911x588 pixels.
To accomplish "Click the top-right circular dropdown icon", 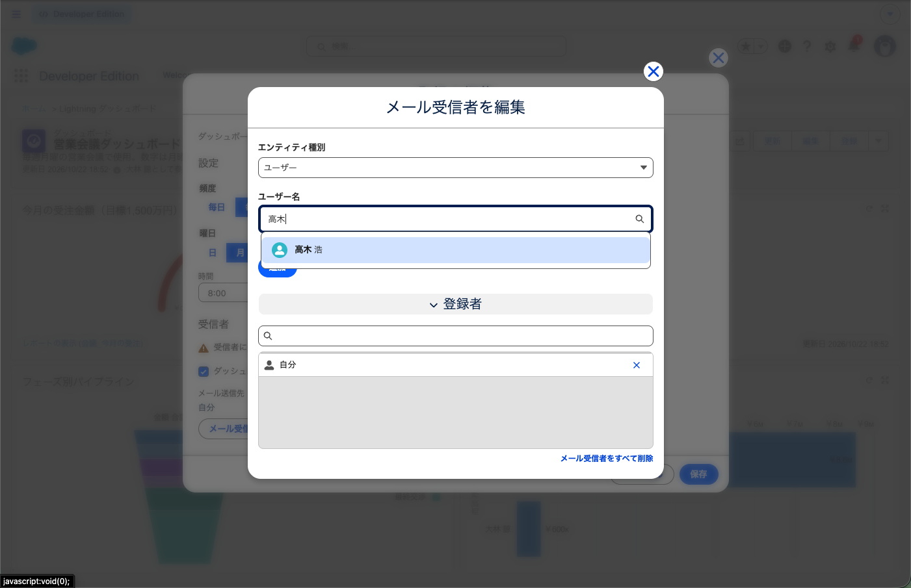I will coord(890,14).
